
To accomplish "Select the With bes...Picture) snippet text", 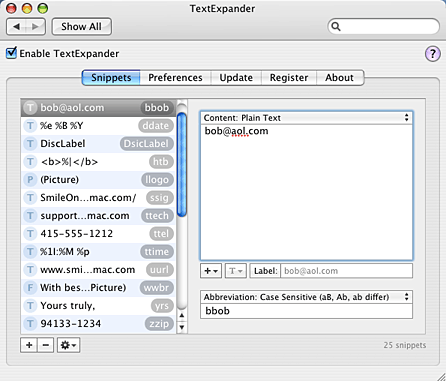I will click(83, 288).
